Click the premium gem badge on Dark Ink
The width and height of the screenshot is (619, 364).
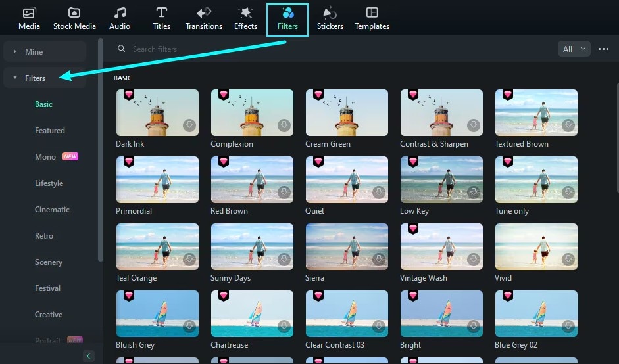coord(129,95)
